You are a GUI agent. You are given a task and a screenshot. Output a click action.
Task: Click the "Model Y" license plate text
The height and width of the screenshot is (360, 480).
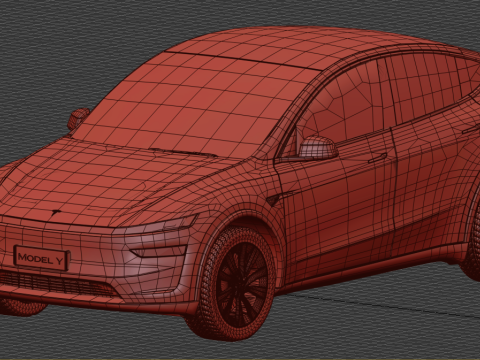tap(41, 258)
